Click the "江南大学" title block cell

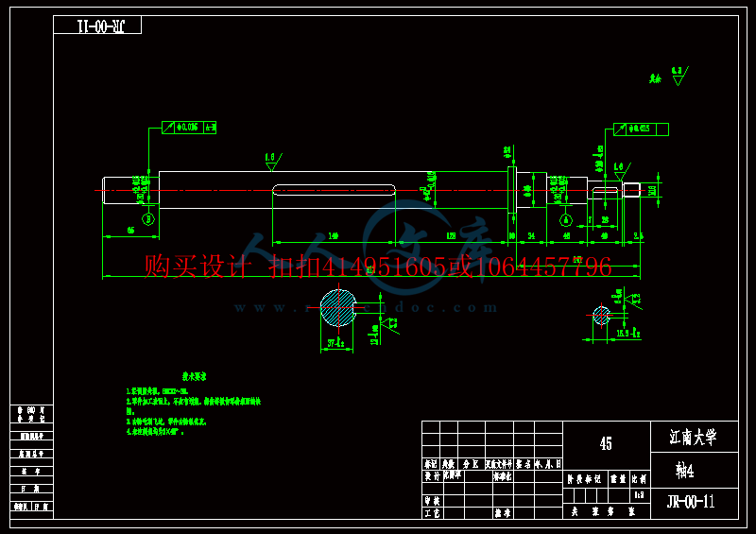tap(694, 437)
